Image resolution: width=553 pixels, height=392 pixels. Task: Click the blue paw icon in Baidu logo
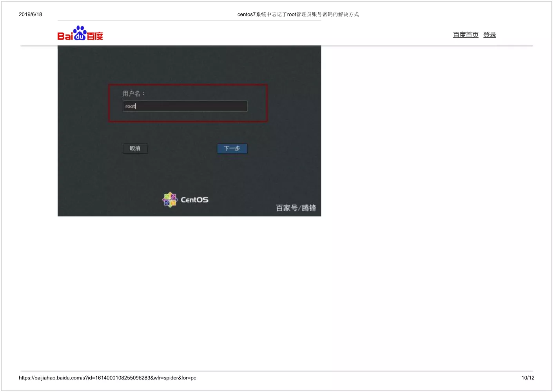pyautogui.click(x=80, y=33)
